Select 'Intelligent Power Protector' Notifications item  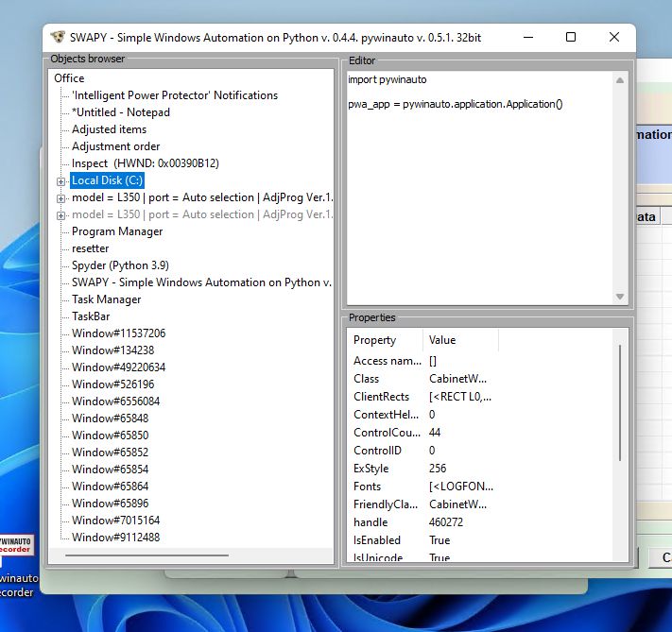[175, 95]
